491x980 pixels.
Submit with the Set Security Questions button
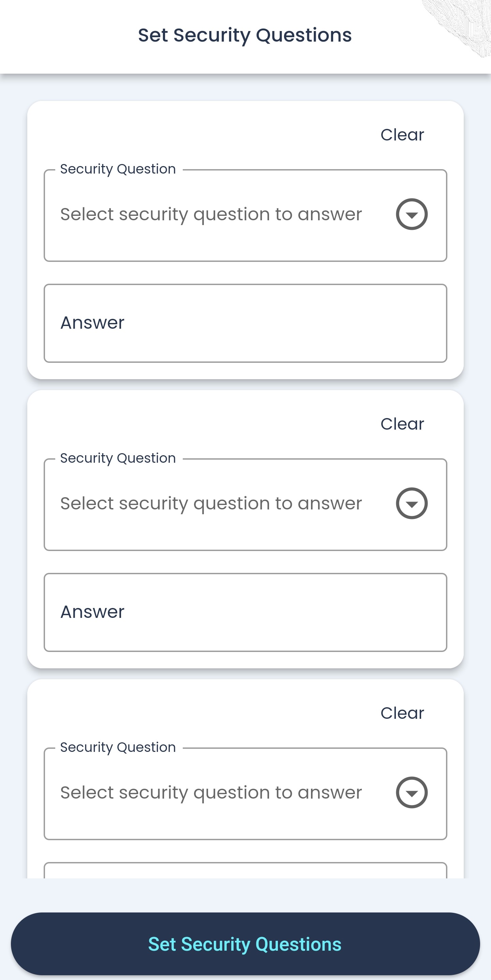coord(245,944)
